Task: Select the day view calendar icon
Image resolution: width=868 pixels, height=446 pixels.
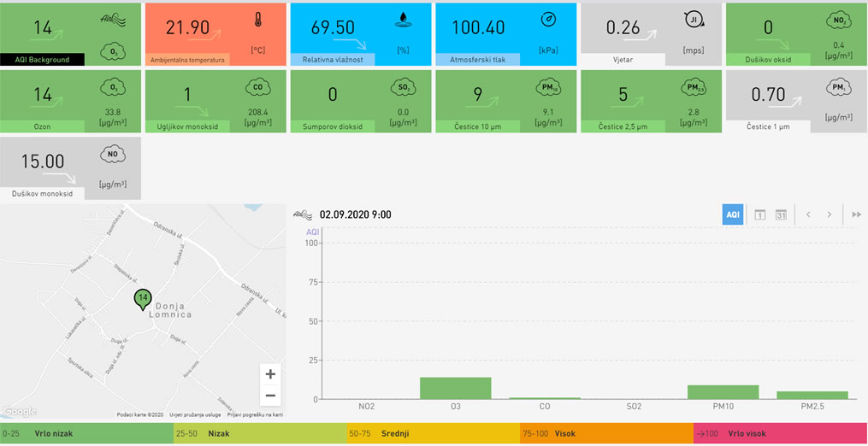Action: coord(759,214)
